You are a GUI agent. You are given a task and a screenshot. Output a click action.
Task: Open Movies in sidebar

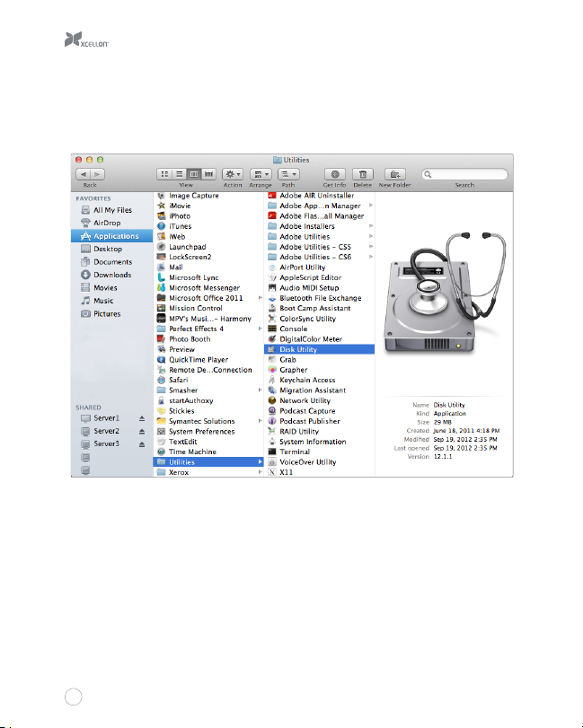pos(112,288)
